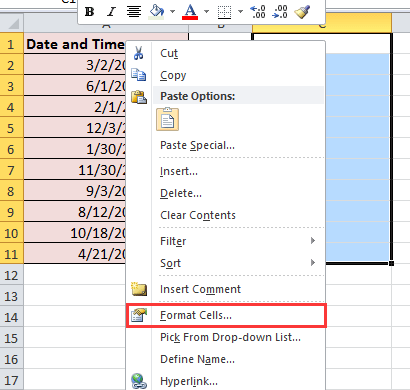The image size is (410, 390).
Task: Apply borders from mini toolbar
Action: [224, 12]
